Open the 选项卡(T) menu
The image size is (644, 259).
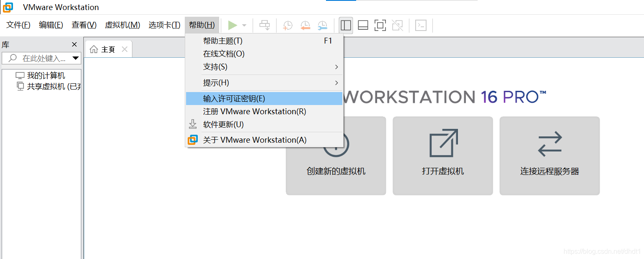164,25
